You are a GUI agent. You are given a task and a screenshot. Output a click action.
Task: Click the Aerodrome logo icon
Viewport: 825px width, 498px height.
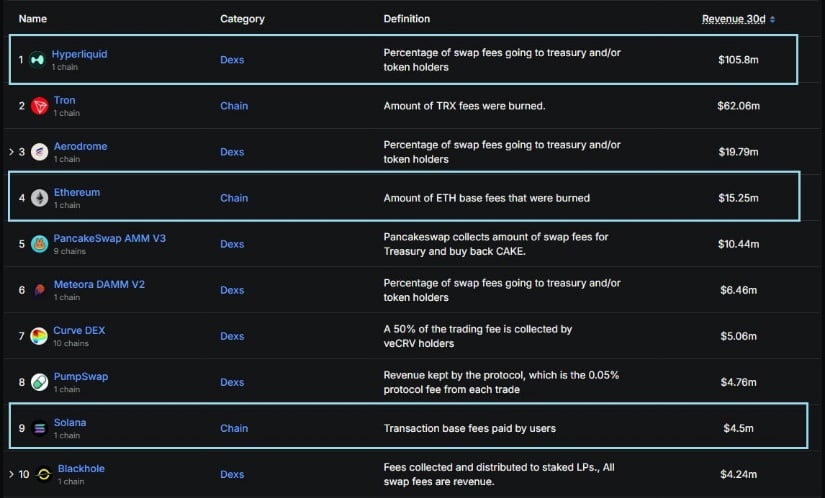39,152
